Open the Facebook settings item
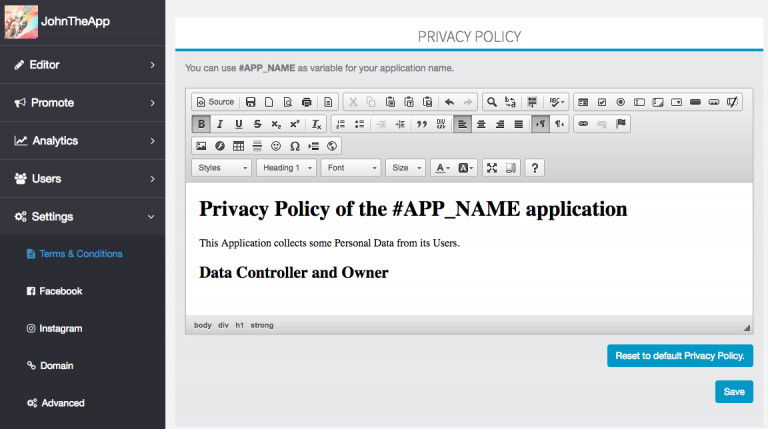The image size is (768, 429). click(x=60, y=291)
